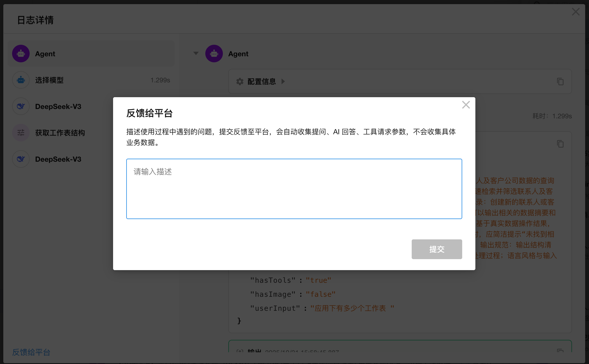The height and width of the screenshot is (364, 589).
Task: Click the 提交 submit button
Action: pyautogui.click(x=437, y=249)
